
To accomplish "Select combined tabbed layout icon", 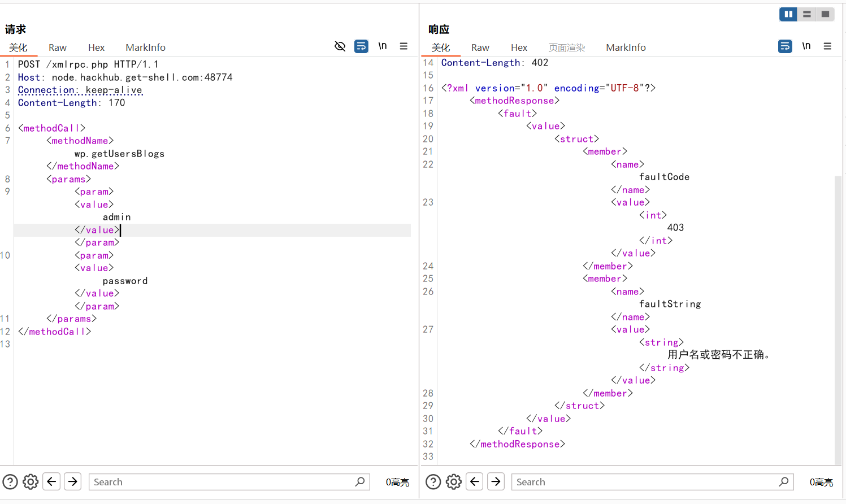I will pos(826,14).
